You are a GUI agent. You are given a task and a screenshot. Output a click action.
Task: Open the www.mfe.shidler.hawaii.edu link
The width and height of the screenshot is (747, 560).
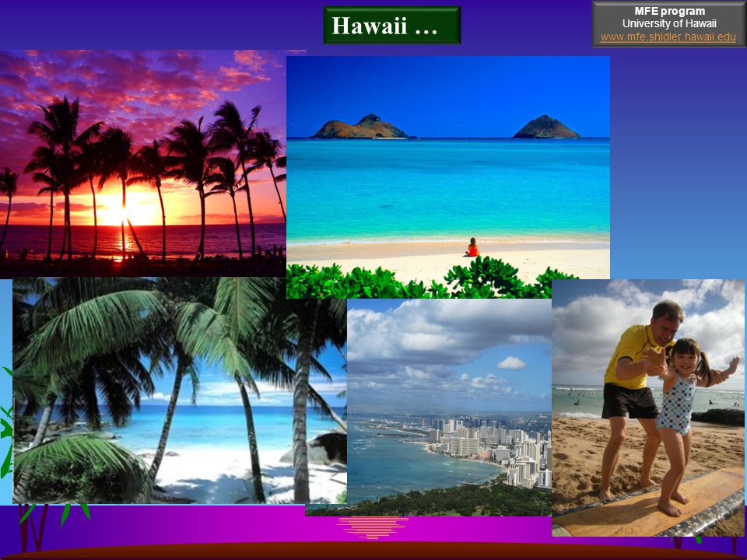click(668, 37)
